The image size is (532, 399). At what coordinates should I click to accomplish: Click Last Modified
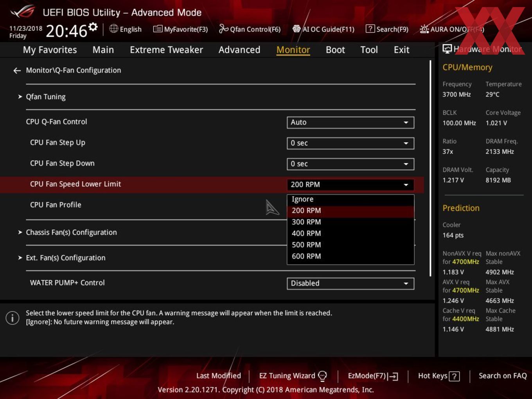tap(219, 376)
